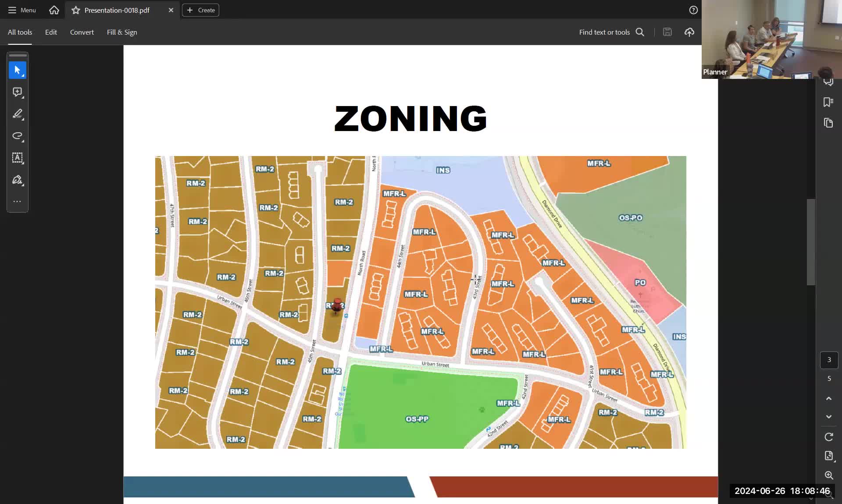842x504 pixels.
Task: Expand more annotation tools via ellipsis
Action: point(18,201)
